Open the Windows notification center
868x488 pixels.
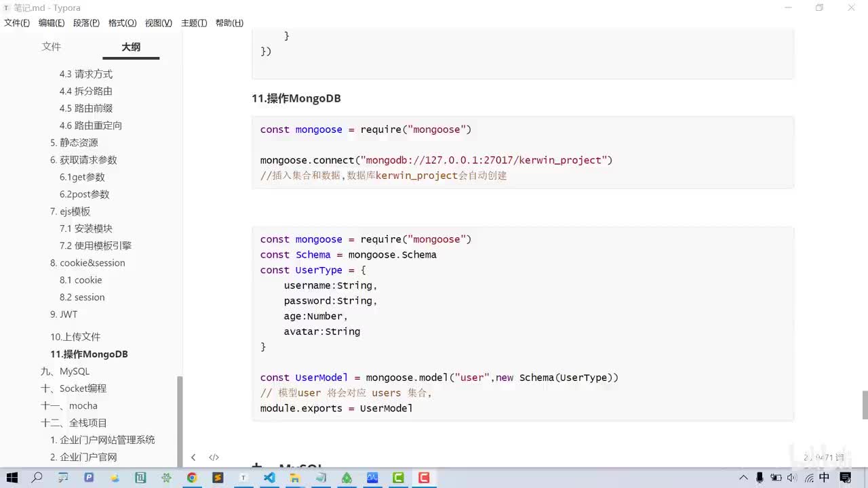(x=846, y=478)
